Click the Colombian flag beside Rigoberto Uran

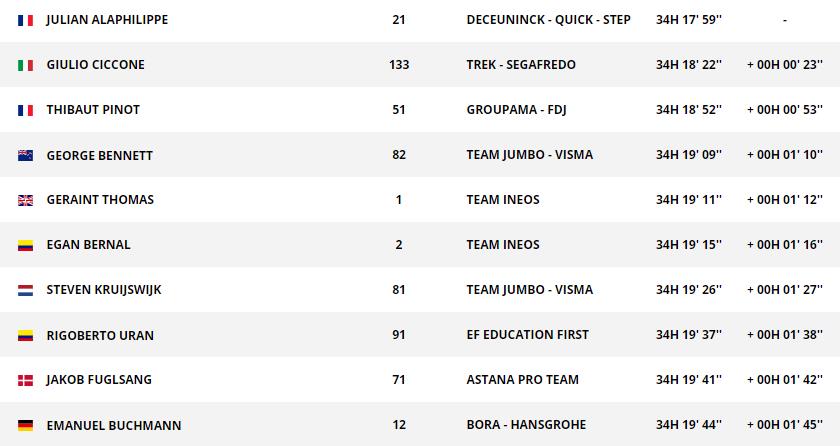(x=25, y=335)
